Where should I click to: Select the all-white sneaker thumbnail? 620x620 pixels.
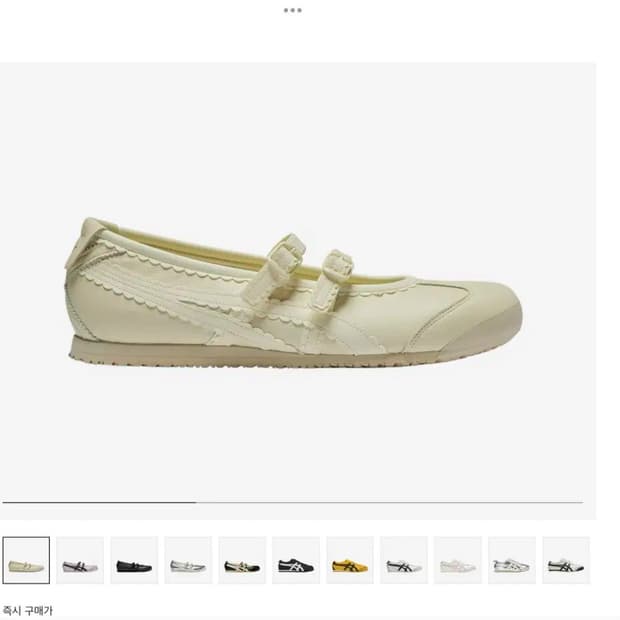tap(458, 560)
